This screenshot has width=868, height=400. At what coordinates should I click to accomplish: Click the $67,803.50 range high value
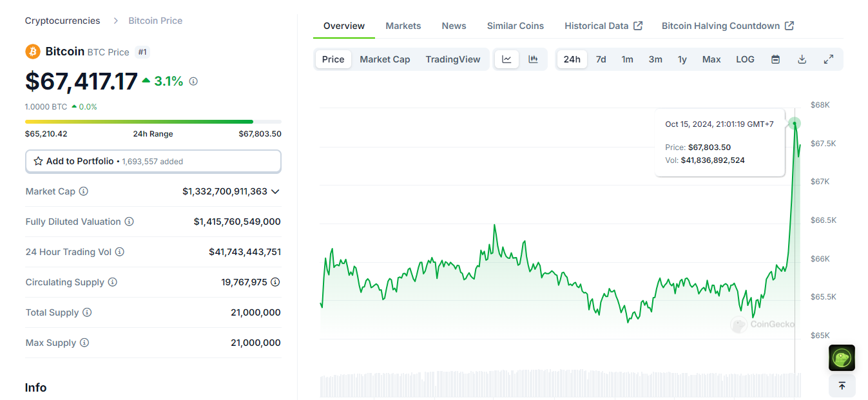(x=260, y=134)
